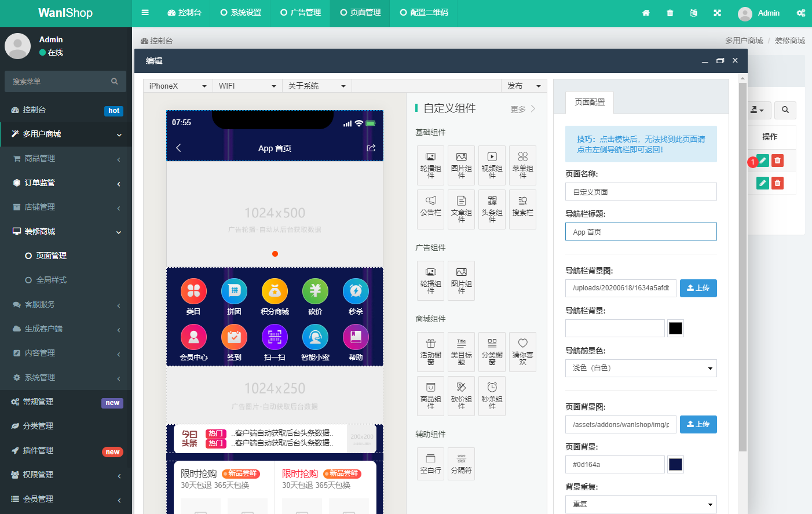Screen dimensions: 812x514
Task: Click the 类目 icon in phone preview
Action: (x=193, y=291)
